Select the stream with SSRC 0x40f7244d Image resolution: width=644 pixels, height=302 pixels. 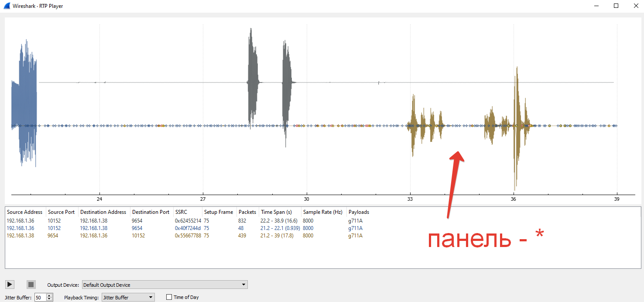(188, 228)
